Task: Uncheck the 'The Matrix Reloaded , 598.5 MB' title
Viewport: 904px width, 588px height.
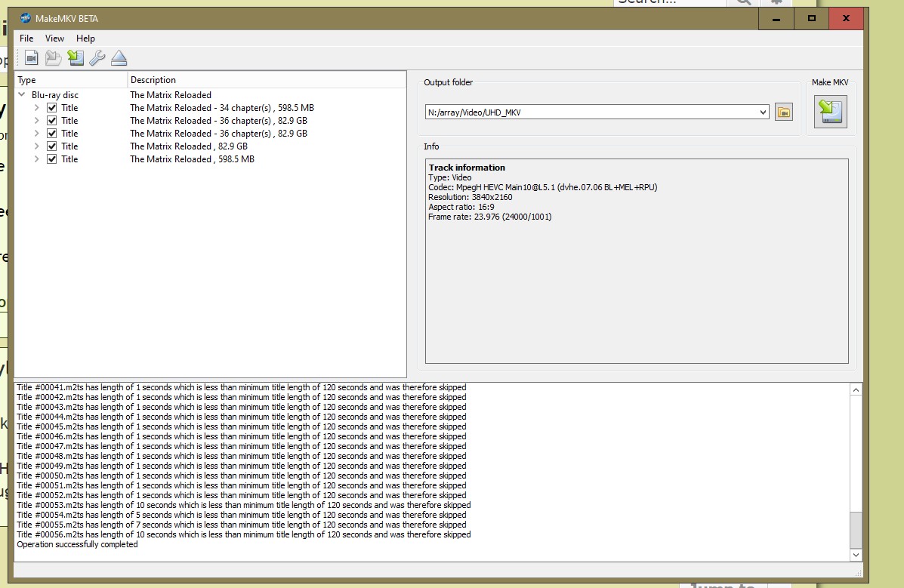Action: [x=52, y=159]
